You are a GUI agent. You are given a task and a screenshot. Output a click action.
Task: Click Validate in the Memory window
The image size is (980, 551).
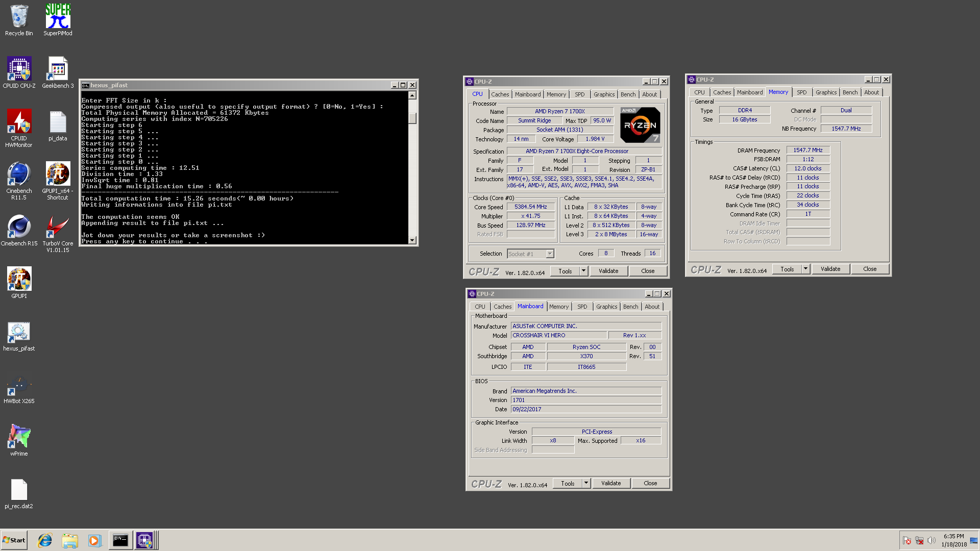830,269
